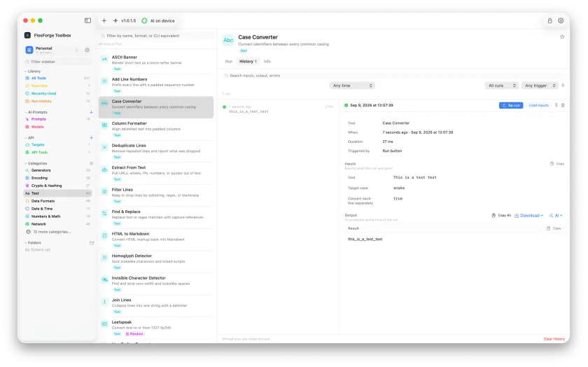
Task: Open Favorites in sidebar
Action: (57, 86)
